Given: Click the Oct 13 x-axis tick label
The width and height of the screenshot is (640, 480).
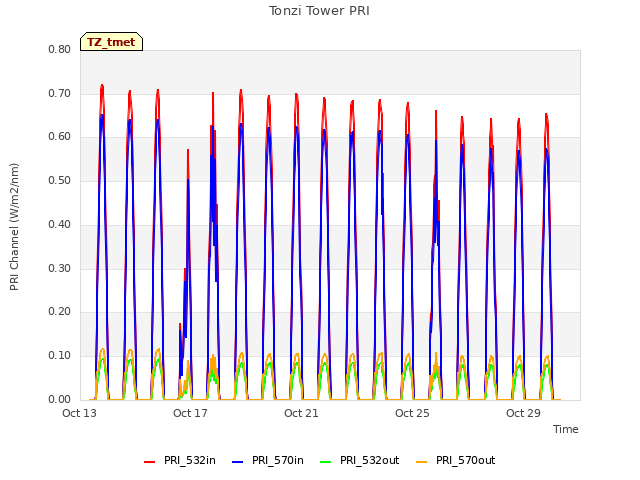Looking at the screenshot, I should pyautogui.click(x=80, y=413).
